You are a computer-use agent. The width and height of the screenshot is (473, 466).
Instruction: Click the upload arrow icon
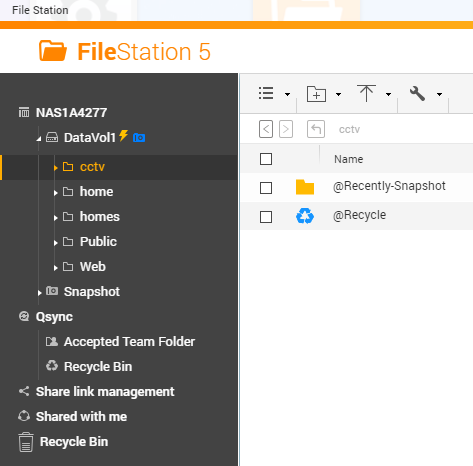coord(366,93)
